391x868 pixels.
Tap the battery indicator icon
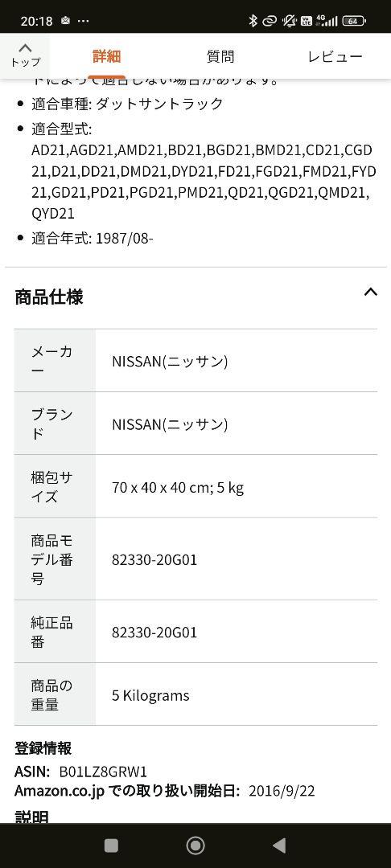(x=353, y=21)
